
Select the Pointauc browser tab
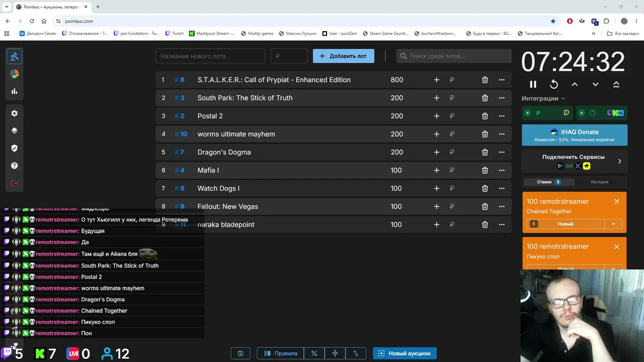click(x=52, y=7)
